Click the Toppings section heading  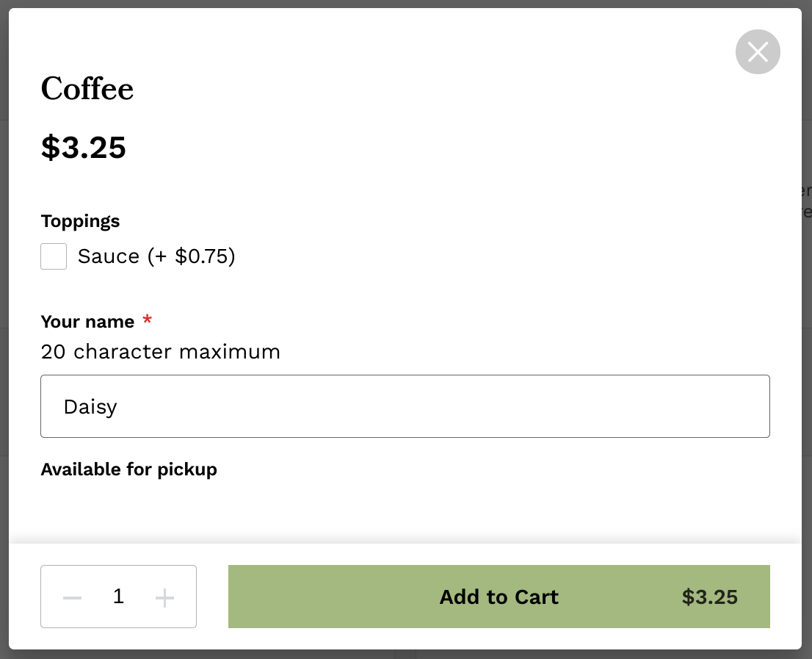coord(80,221)
